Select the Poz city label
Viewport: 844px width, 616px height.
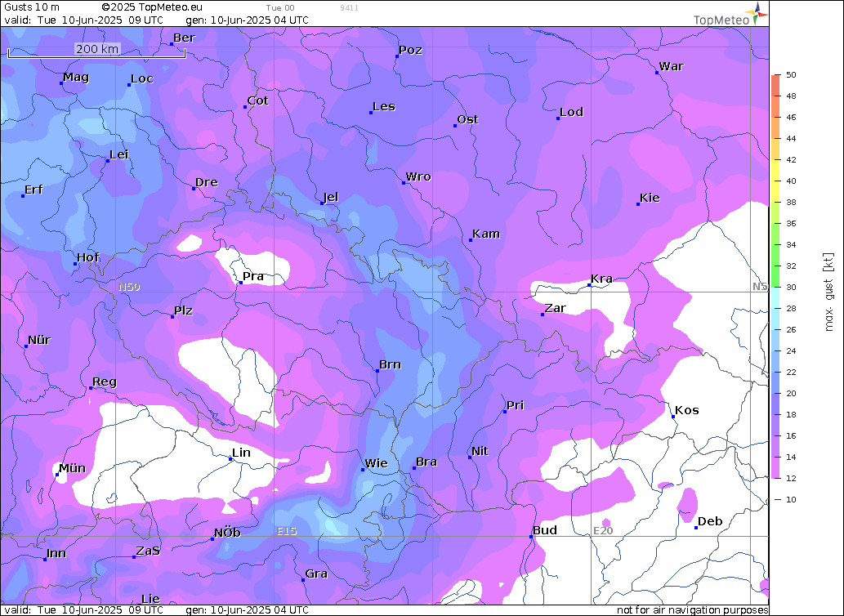[411, 50]
